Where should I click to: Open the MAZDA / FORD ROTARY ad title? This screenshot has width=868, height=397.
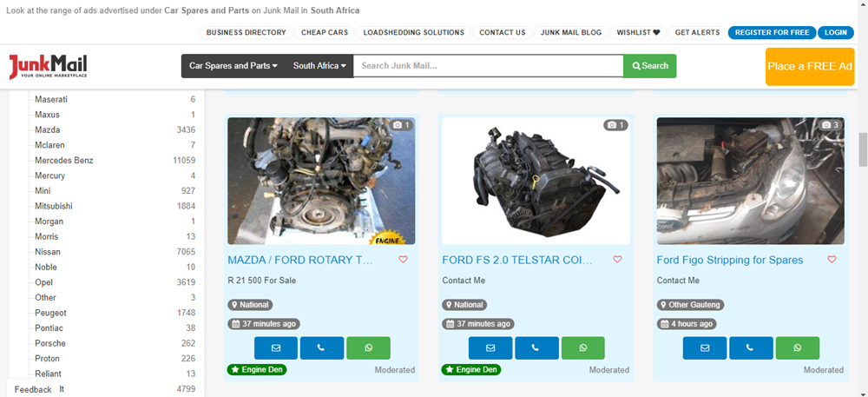click(300, 261)
